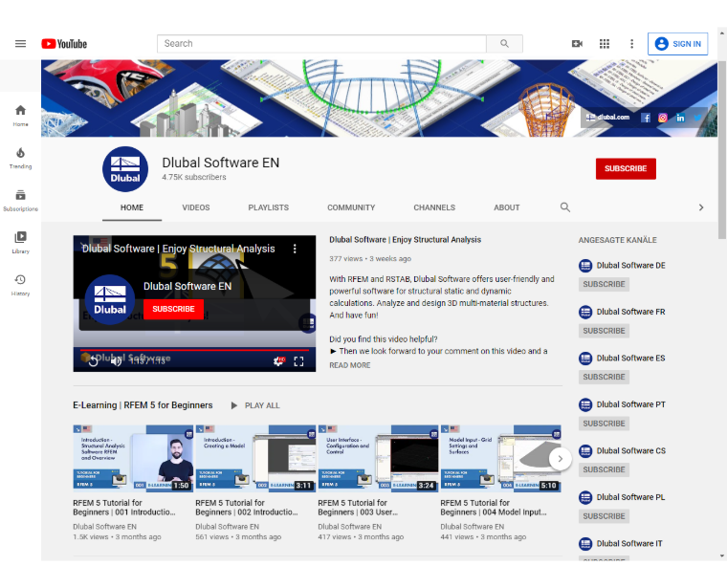Click the Dlubal Software PL channel avatar
This screenshot has height=588, width=727.
pos(585,497)
